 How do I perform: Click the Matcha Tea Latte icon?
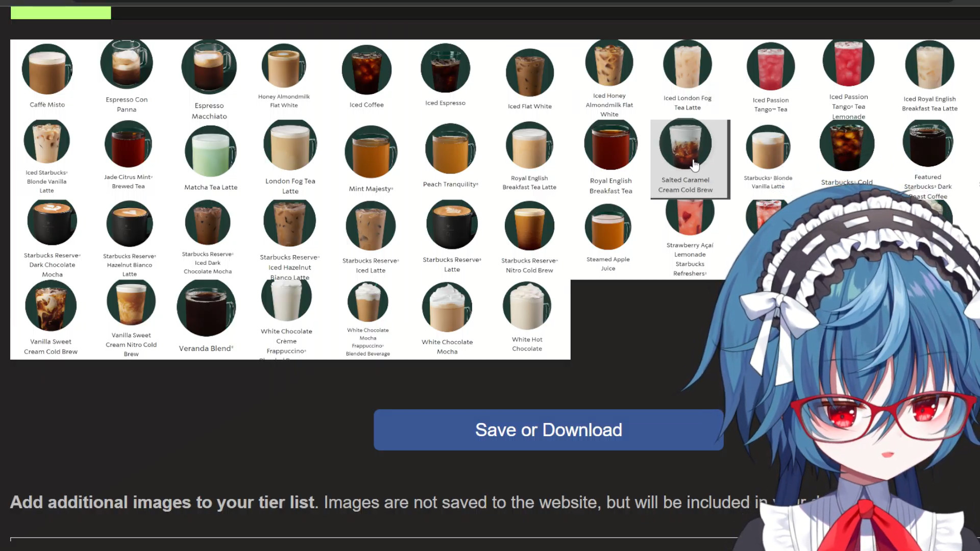point(210,152)
